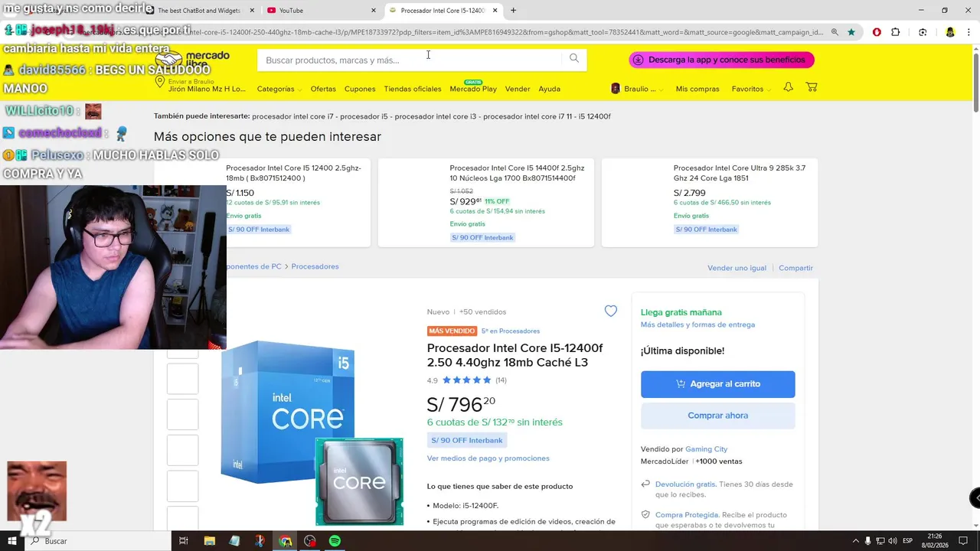Click the microphone icon in system tray
This screenshot has height=551, width=980.
pos(868,541)
